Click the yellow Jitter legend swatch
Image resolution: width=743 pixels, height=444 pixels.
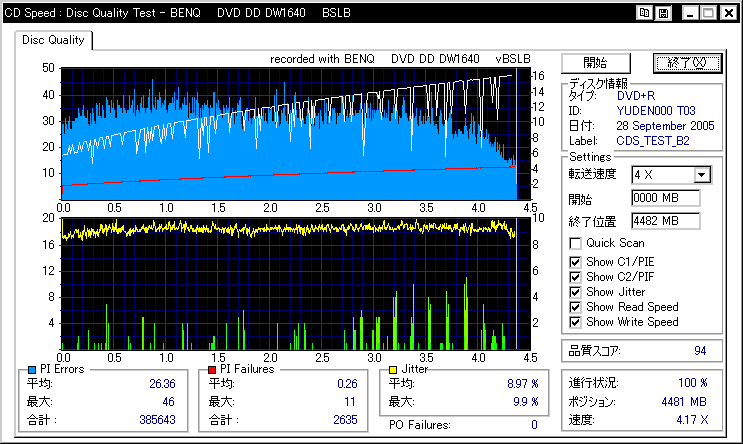[x=392, y=370]
